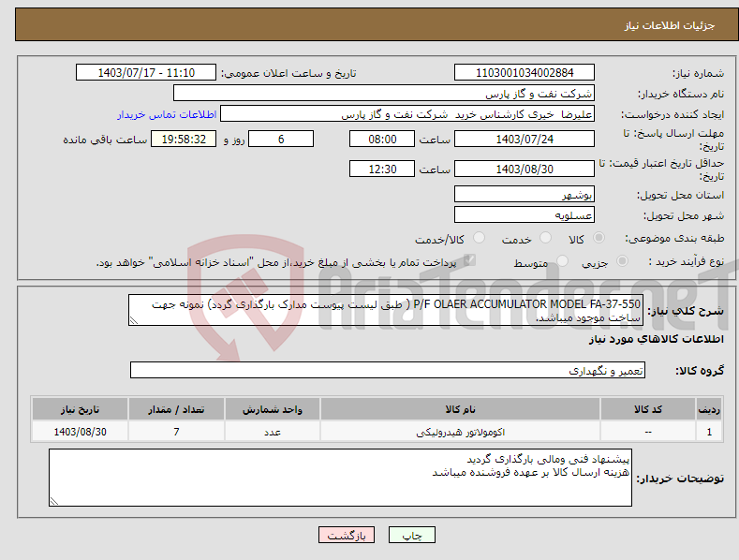
Task: Click the general need description text area
Action: pos(386,310)
